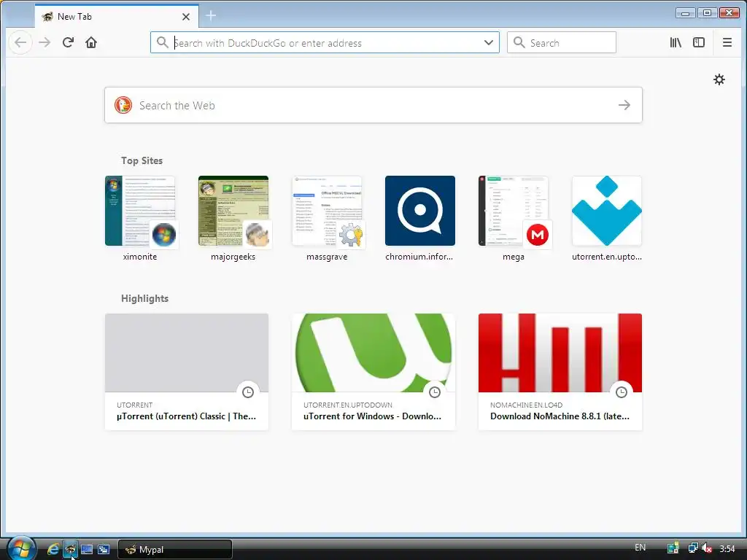The image size is (747, 560).
Task: Minimize the Mypal browser window
Action: (685, 13)
